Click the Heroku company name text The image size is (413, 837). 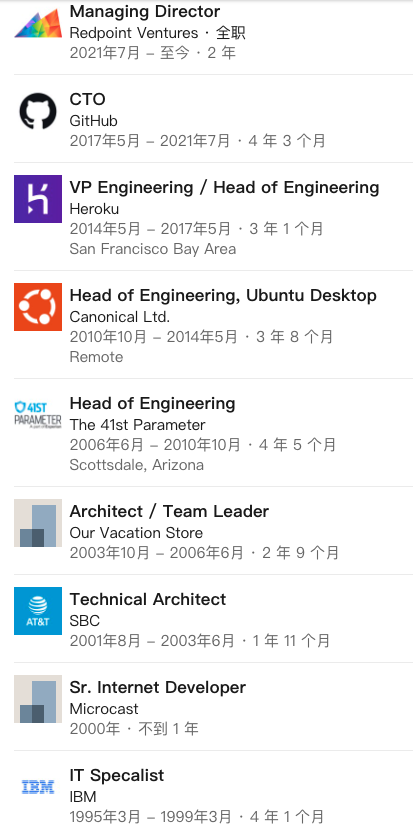coord(94,209)
